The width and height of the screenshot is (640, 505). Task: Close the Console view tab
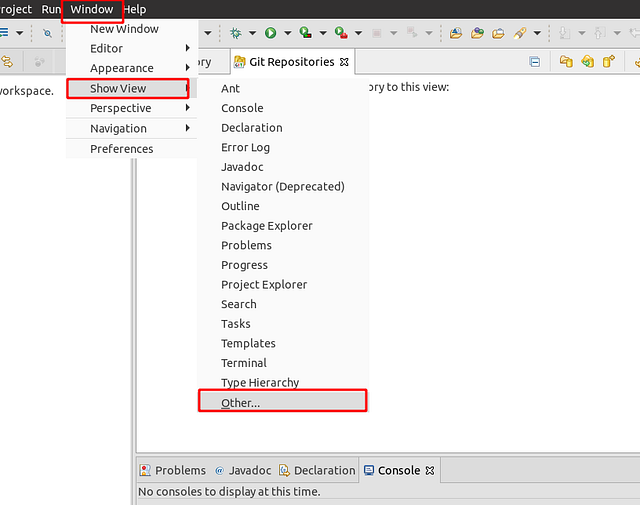[429, 471]
